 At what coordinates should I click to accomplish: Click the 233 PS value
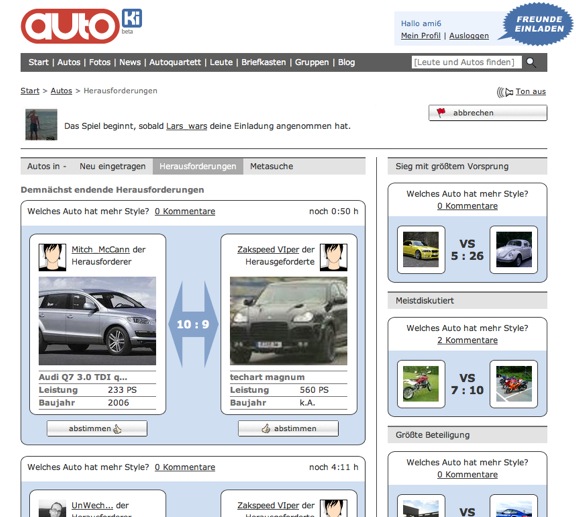tap(122, 390)
